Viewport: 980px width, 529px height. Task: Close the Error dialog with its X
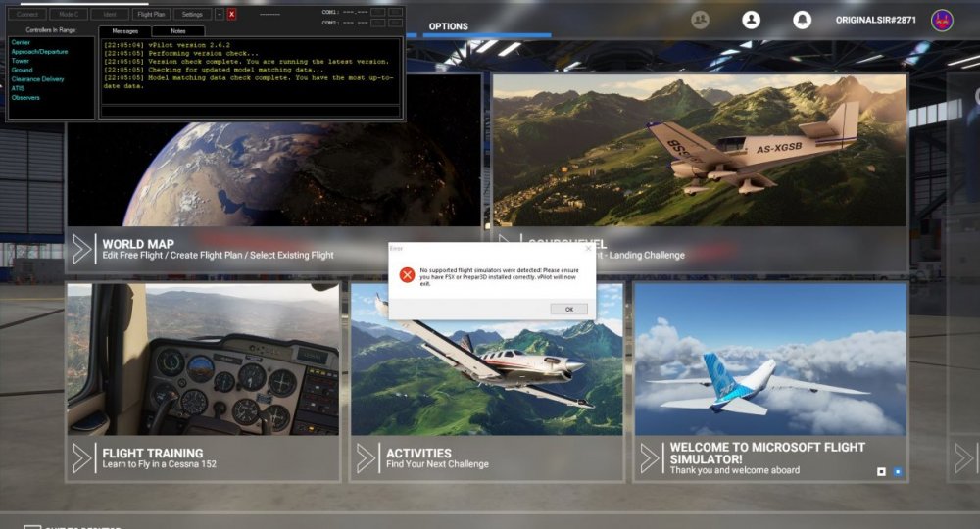click(x=587, y=249)
